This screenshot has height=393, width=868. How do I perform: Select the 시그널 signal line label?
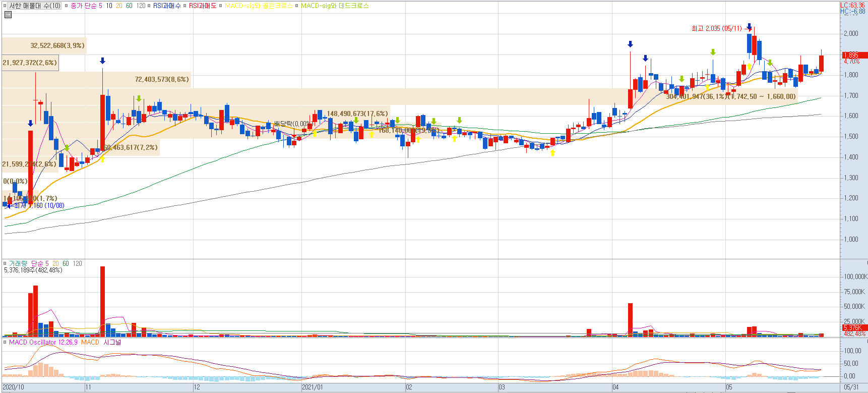tap(112, 342)
